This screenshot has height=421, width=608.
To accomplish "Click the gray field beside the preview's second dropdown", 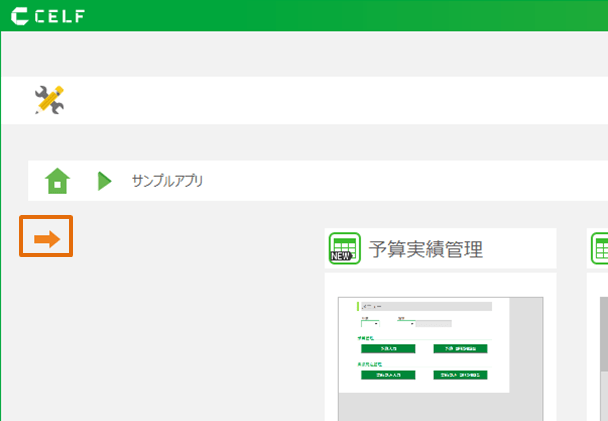I will (433, 323).
